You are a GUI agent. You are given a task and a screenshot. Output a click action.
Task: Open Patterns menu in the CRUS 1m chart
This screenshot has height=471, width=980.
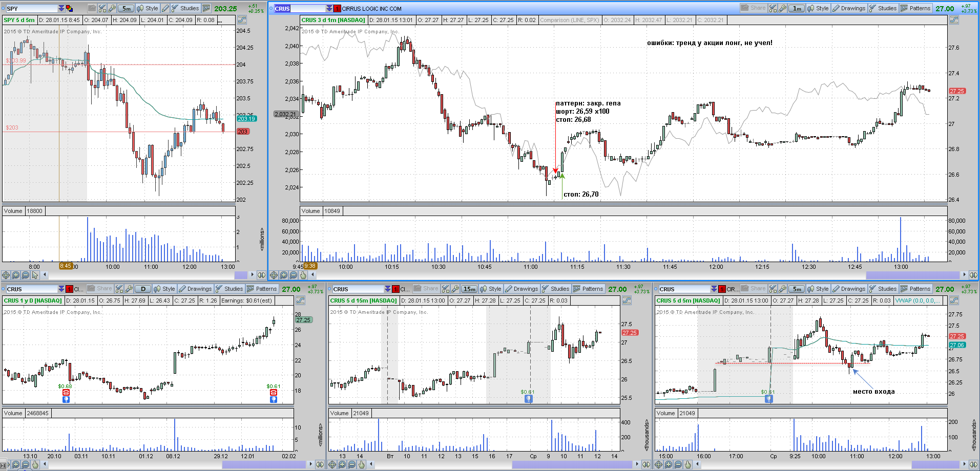(915, 8)
